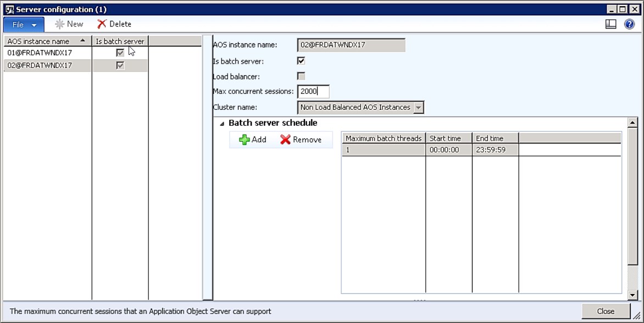Open the Help question mark icon
The image size is (644, 323).
click(629, 24)
